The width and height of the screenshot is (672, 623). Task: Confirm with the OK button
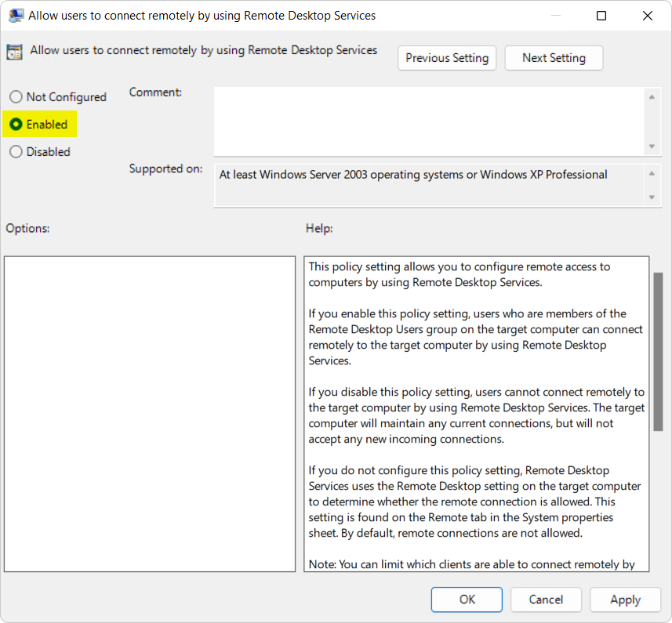(467, 599)
